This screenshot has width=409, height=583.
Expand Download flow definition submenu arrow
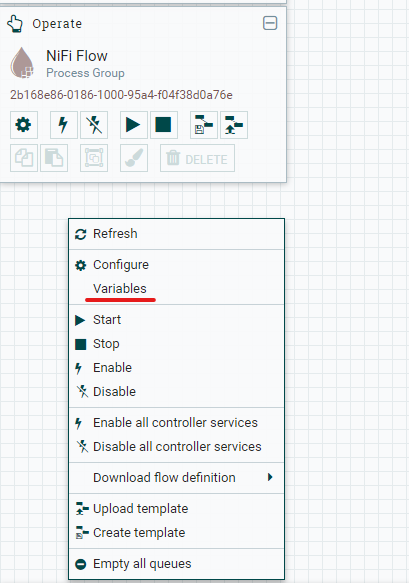click(x=270, y=477)
